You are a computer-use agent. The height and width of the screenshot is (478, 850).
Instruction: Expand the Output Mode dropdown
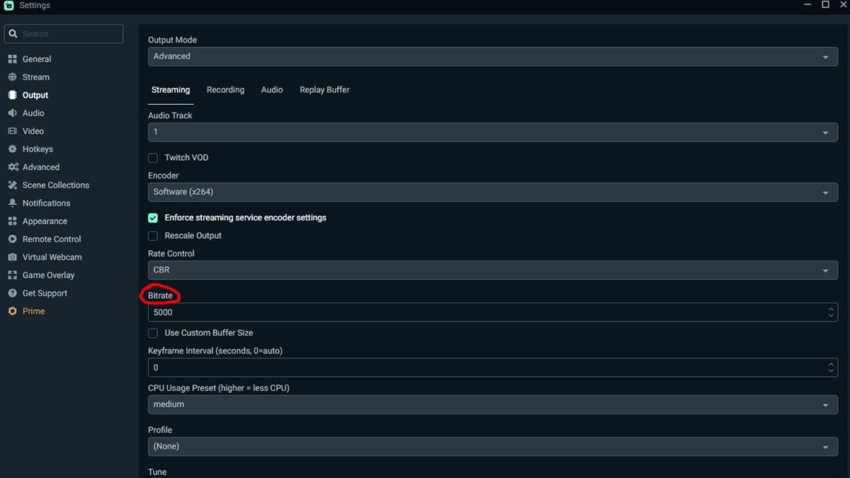coord(493,56)
